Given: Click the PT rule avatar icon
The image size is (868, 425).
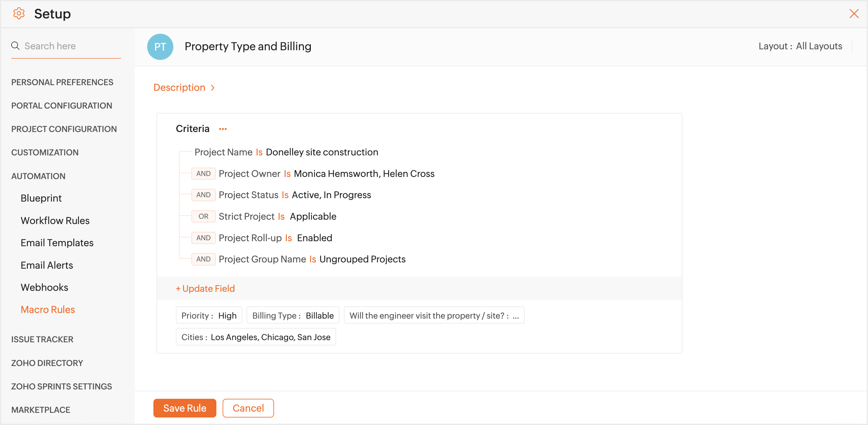Looking at the screenshot, I should coord(160,46).
